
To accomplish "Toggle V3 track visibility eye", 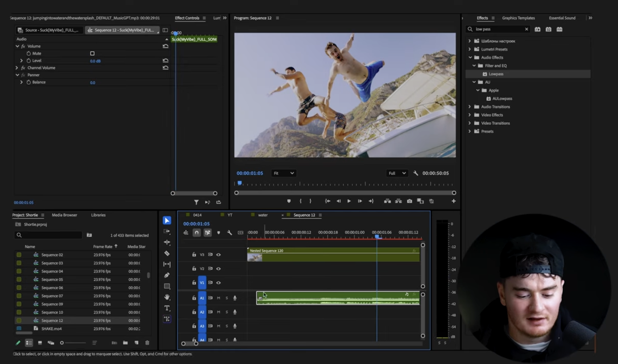I will [x=218, y=255].
